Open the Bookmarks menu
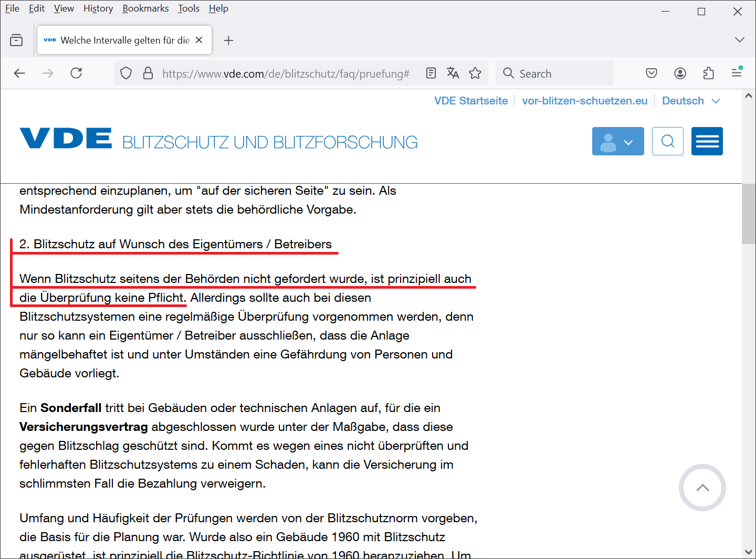Screen dimensions: 756x559 click(145, 8)
